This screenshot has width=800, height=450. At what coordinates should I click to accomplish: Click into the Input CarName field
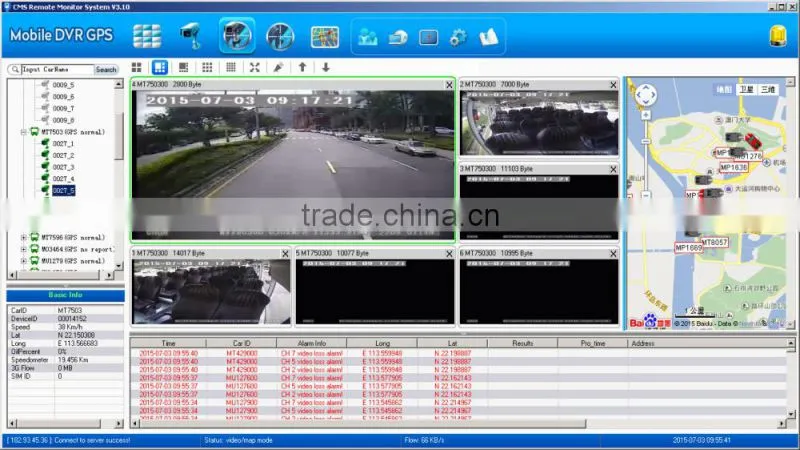click(x=57, y=69)
